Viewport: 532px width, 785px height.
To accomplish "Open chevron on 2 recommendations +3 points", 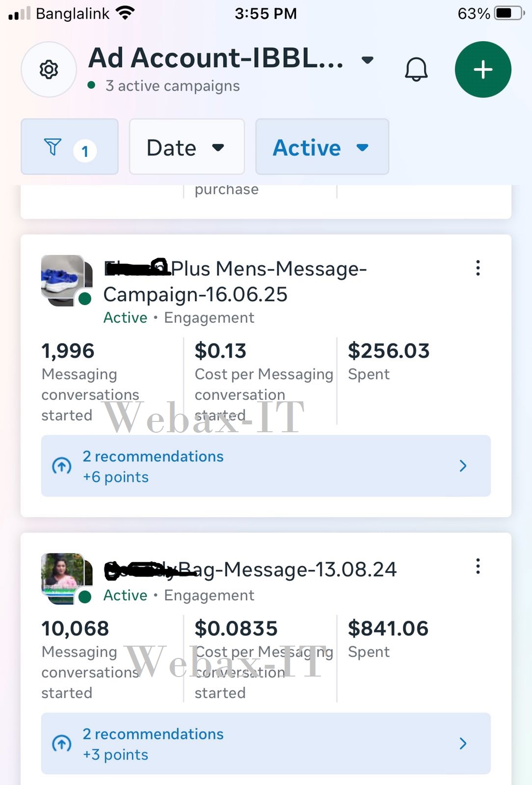I will (x=463, y=743).
